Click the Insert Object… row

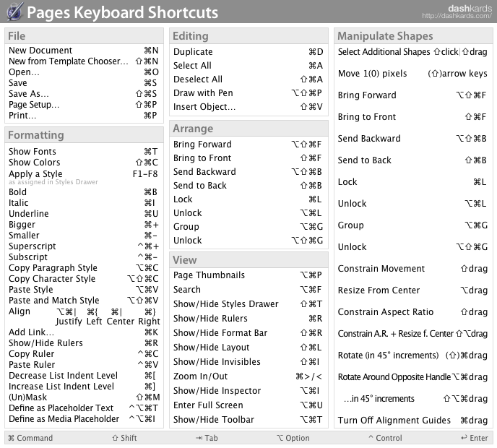point(248,107)
